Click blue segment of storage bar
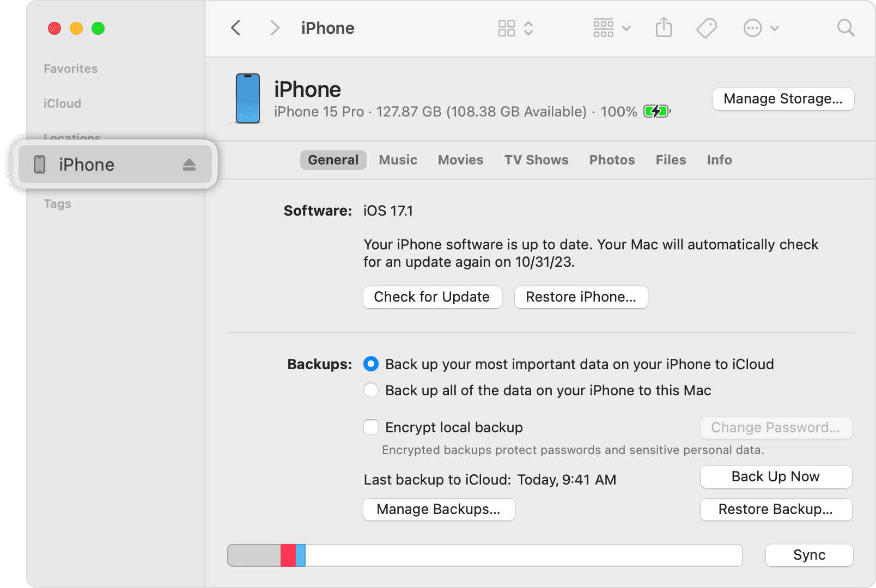 coord(301,555)
